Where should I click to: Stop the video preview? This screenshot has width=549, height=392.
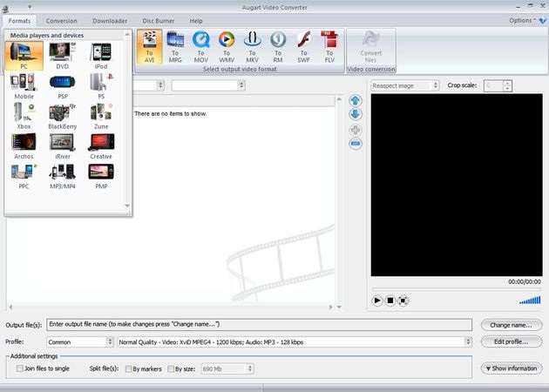point(390,301)
